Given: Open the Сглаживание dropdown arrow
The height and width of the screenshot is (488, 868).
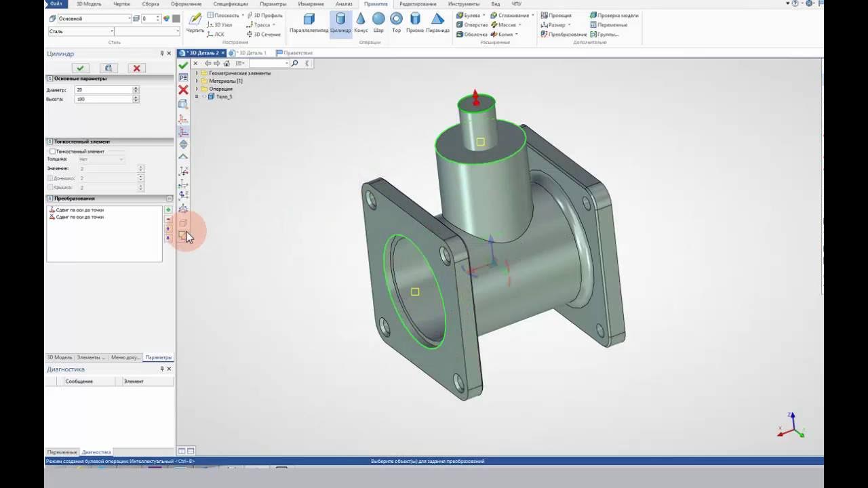Looking at the screenshot, I should [x=533, y=15].
